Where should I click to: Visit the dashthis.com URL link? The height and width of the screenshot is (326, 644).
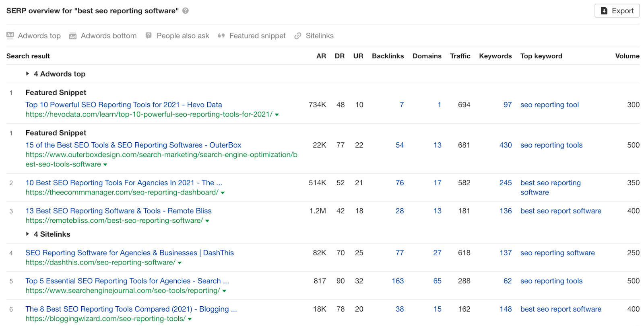click(x=100, y=262)
